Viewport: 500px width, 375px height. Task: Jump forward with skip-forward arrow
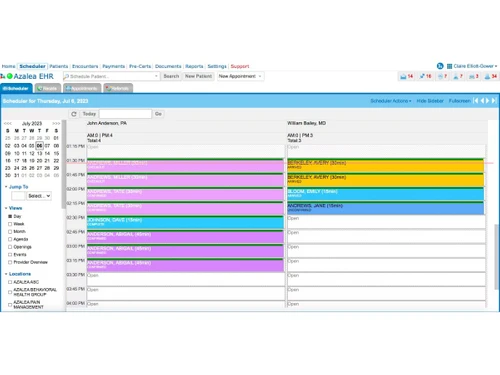tap(494, 101)
